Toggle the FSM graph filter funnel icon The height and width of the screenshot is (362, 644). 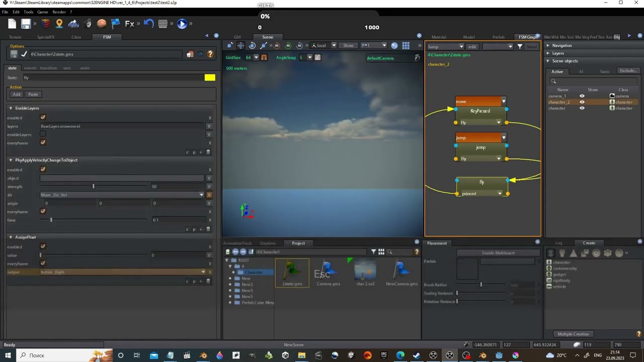pyautogui.click(x=520, y=47)
